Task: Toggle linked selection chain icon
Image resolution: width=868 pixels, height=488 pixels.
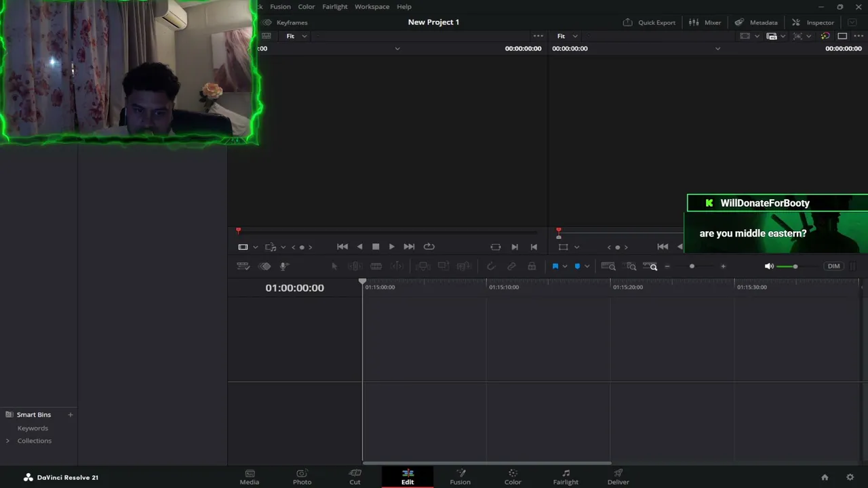Action: point(511,266)
